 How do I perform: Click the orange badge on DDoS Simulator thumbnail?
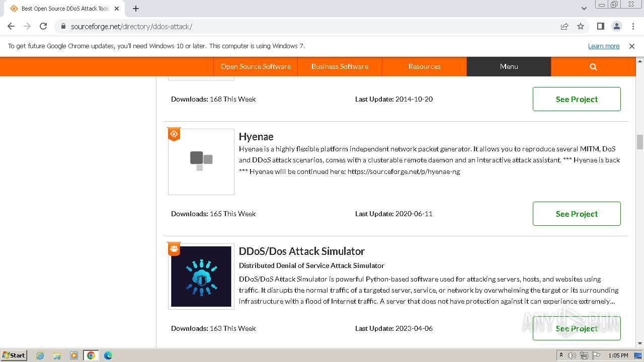(174, 249)
